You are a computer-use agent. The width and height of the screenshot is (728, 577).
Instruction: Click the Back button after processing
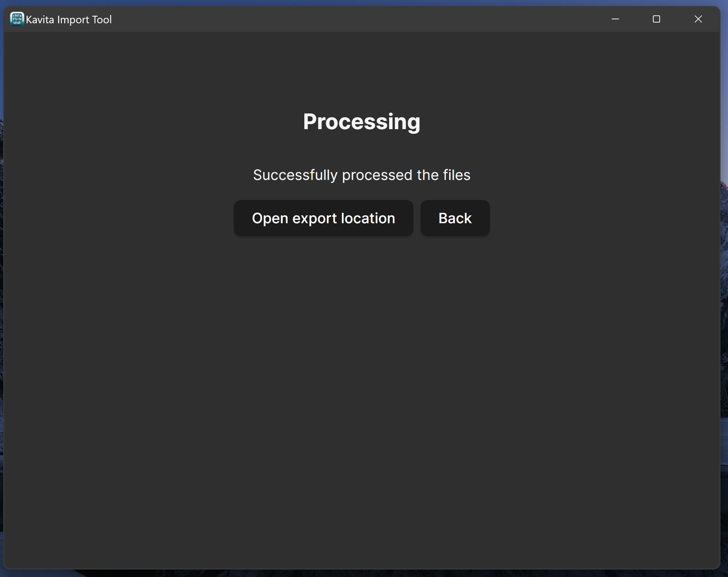click(x=454, y=218)
